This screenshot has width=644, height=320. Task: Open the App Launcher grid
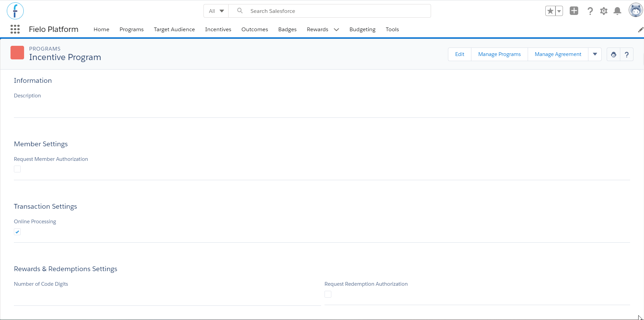[x=15, y=29]
